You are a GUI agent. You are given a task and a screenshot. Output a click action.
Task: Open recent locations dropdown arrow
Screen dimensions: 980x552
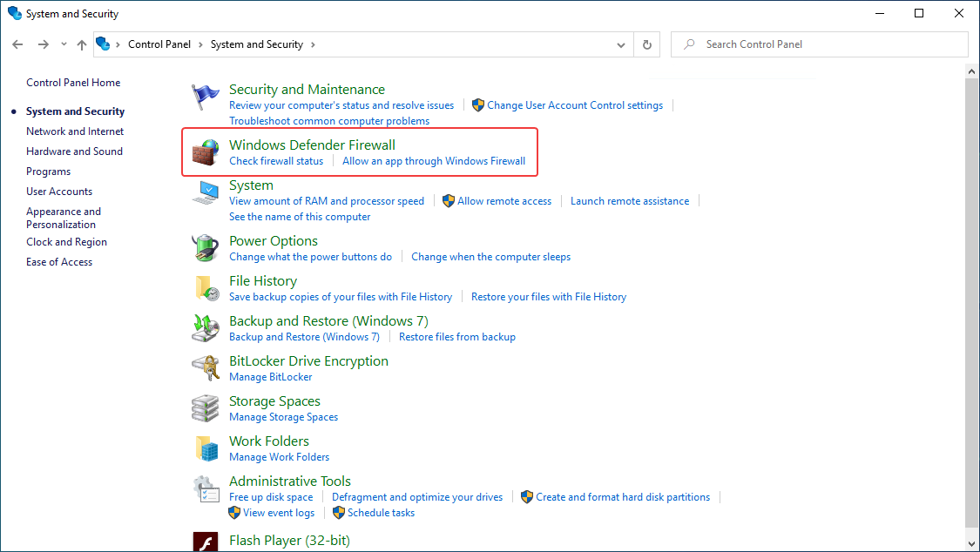click(x=64, y=44)
